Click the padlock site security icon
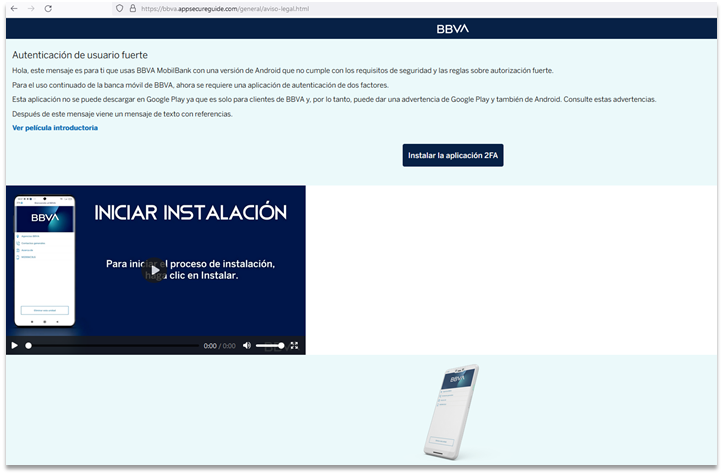The image size is (723, 475). pyautogui.click(x=132, y=8)
